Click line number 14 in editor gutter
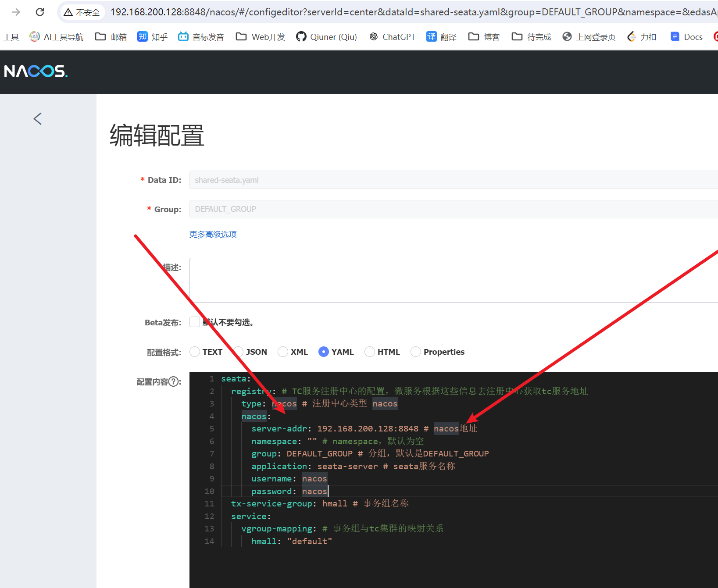This screenshot has height=588, width=718. 210,541
